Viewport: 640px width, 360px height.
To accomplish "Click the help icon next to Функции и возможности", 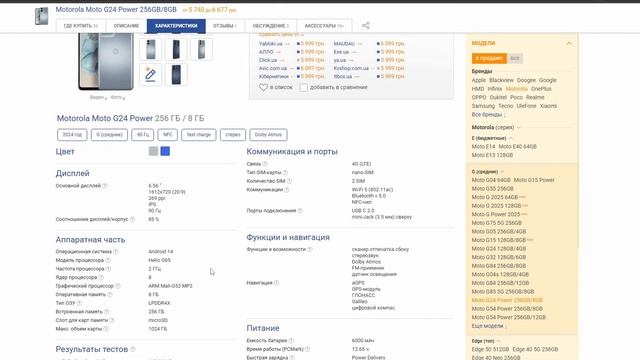I will tap(310, 249).
